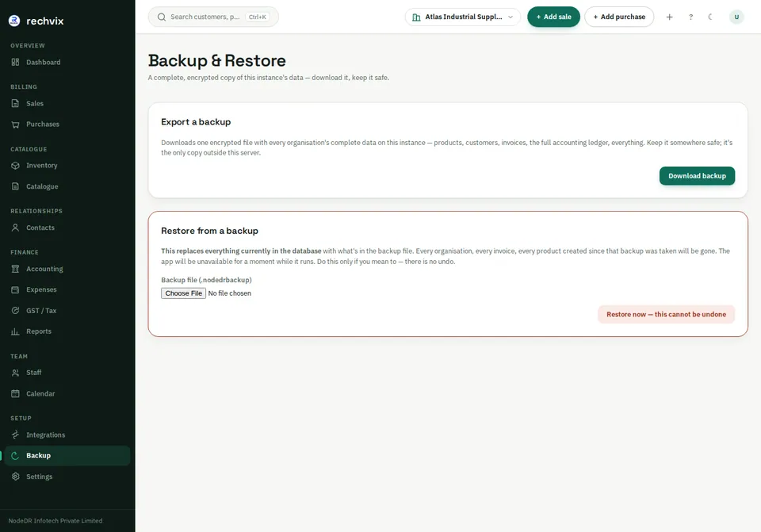Click the Integrations plug icon
Screen dimensions: 761x532
click(16, 435)
